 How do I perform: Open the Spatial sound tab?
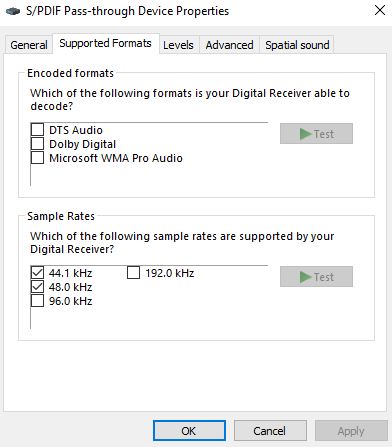click(x=297, y=45)
